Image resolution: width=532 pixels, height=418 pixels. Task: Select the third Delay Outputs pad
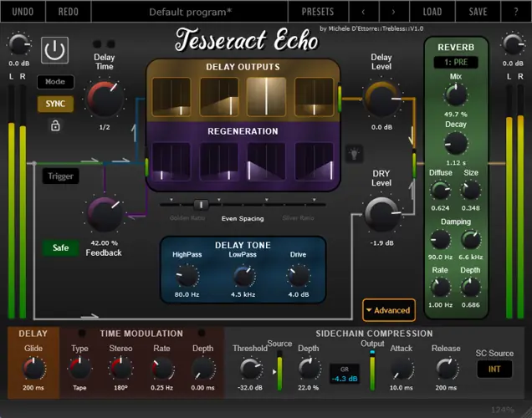pos(266,97)
